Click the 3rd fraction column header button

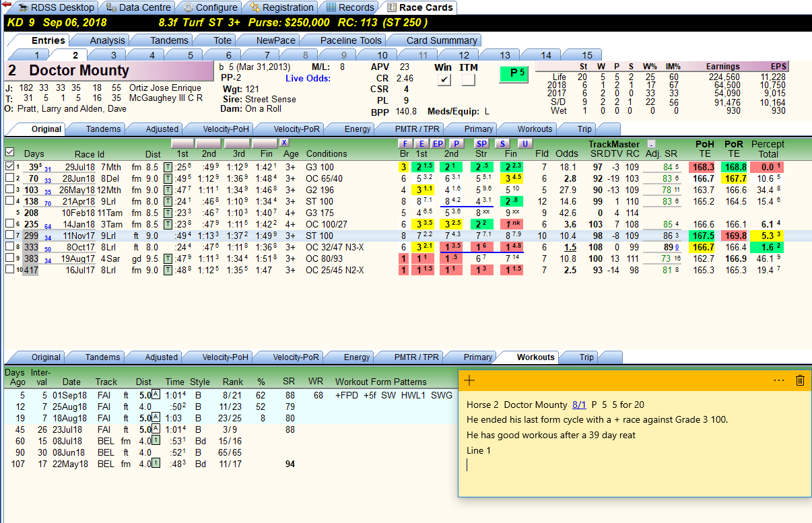(x=237, y=143)
